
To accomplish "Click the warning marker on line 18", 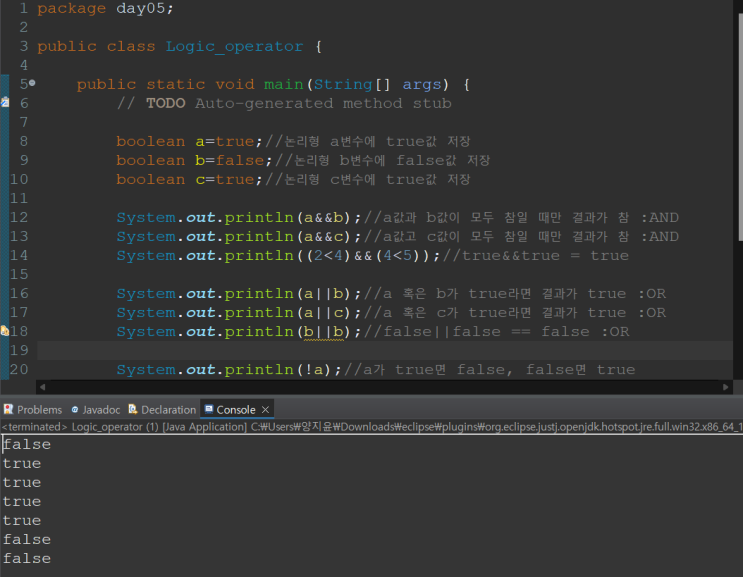I will [x=5, y=331].
